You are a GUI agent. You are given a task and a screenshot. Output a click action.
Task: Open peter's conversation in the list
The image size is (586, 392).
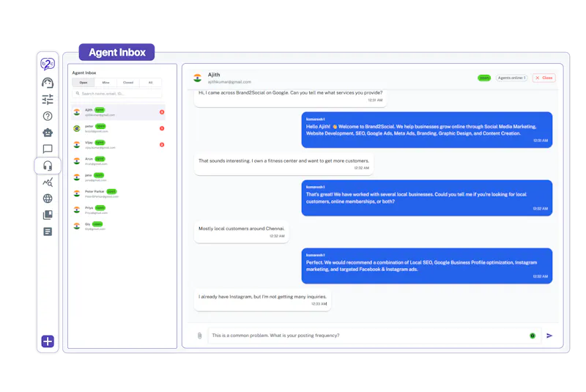click(118, 128)
